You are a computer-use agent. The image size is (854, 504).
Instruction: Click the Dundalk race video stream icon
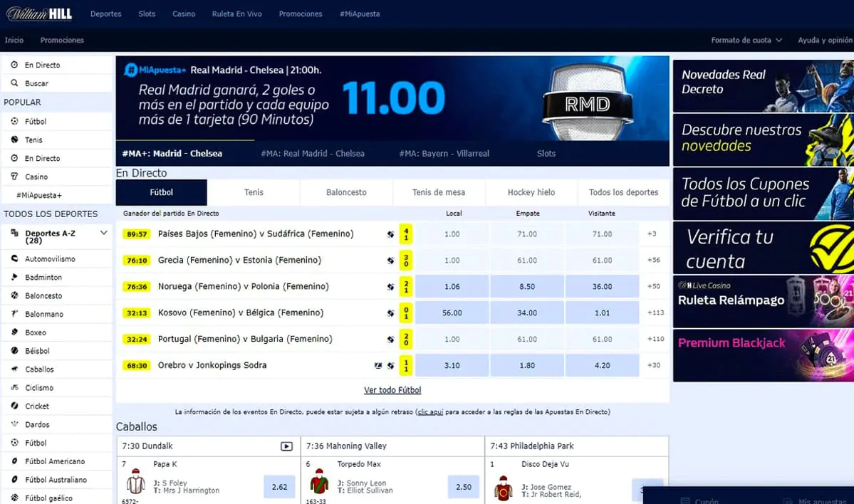(x=286, y=446)
